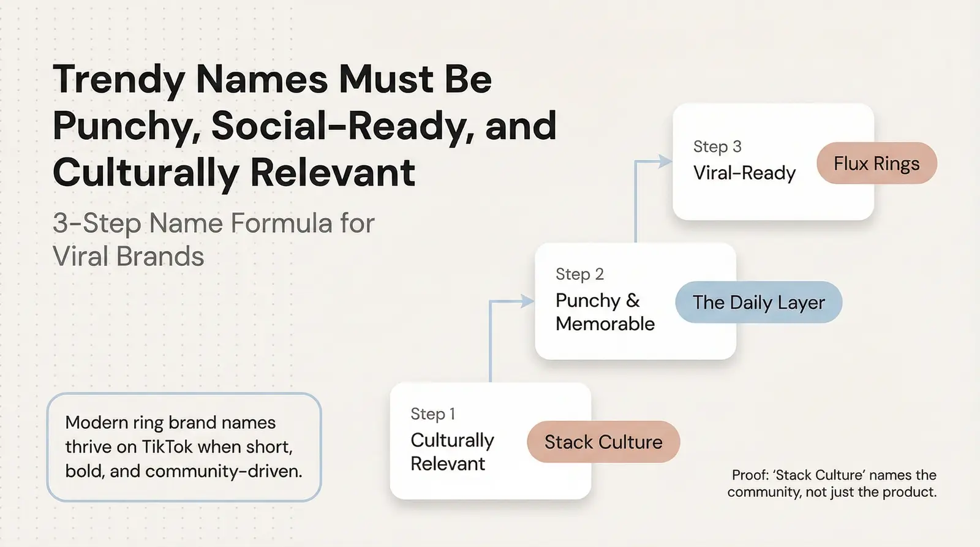Image resolution: width=980 pixels, height=547 pixels.
Task: Select the "Step 2" label
Action: [579, 274]
